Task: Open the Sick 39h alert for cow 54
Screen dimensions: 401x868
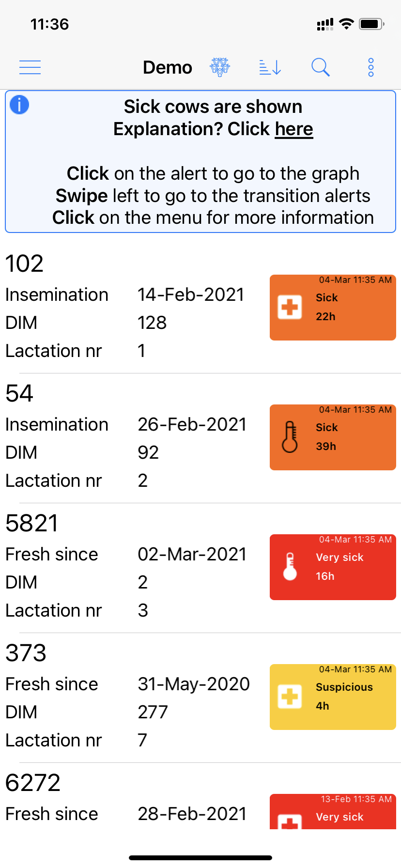Action: click(x=333, y=437)
